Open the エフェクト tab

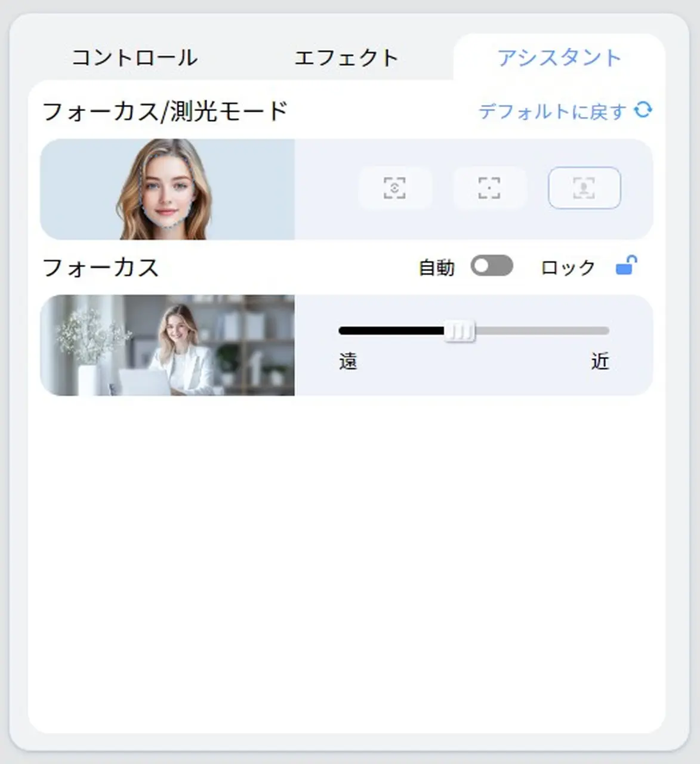coord(346,58)
